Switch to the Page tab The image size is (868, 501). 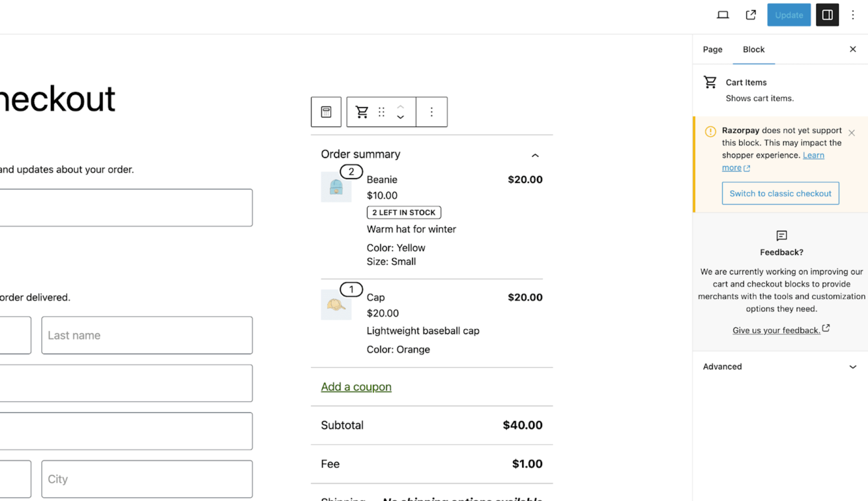(712, 50)
